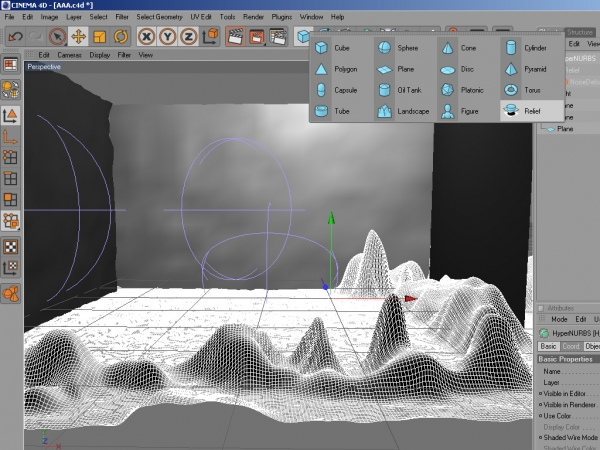This screenshot has height=450, width=600.
Task: Open the Render Settings icon
Action: 278,37
